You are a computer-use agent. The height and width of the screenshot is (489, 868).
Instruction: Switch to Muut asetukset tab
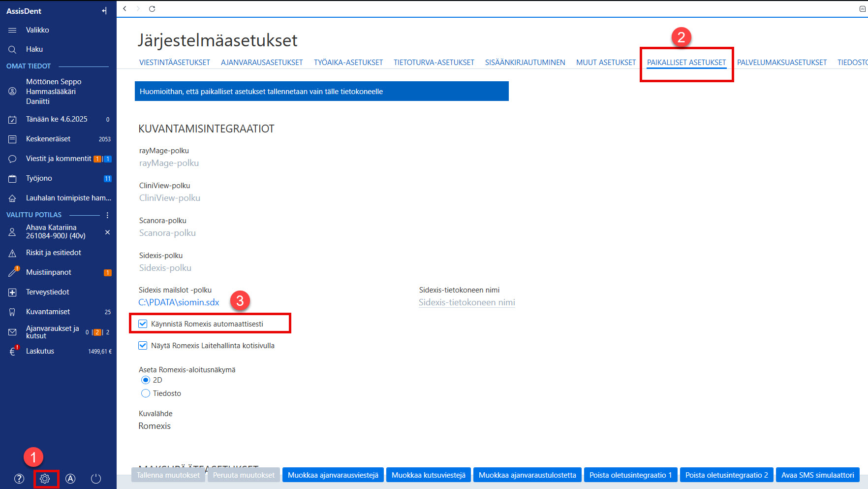tap(606, 63)
